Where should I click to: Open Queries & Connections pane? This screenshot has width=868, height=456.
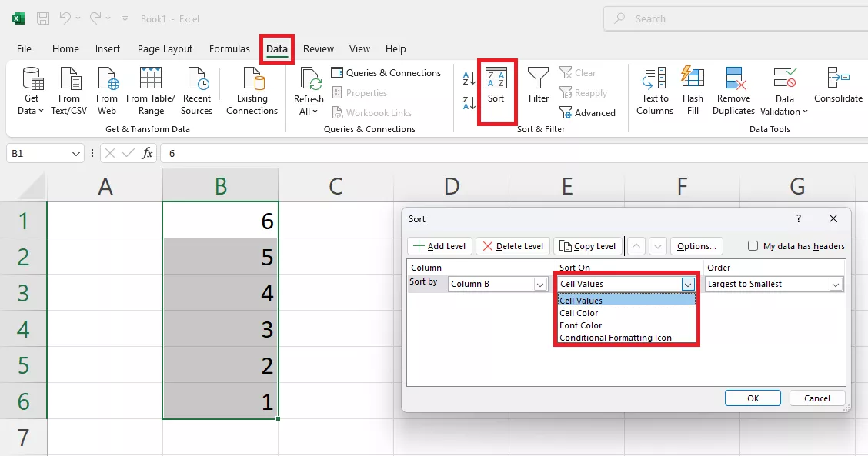(386, 73)
